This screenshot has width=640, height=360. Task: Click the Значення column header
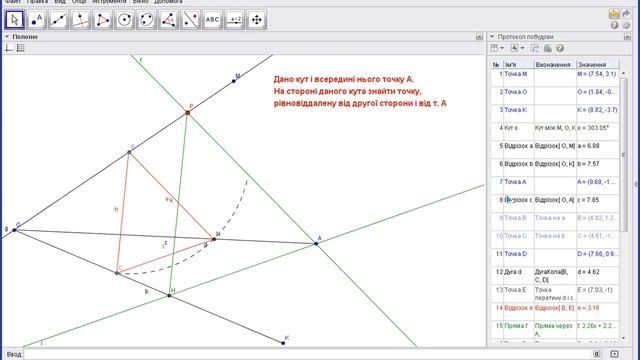tap(598, 64)
